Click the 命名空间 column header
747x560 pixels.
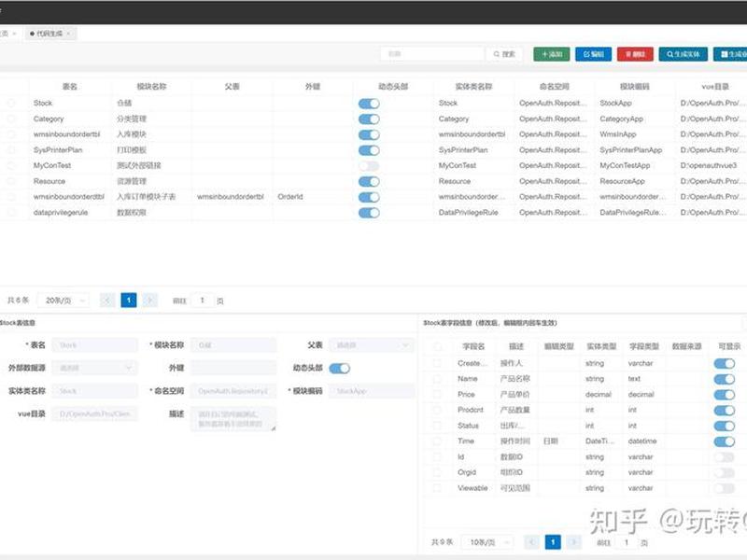click(554, 86)
